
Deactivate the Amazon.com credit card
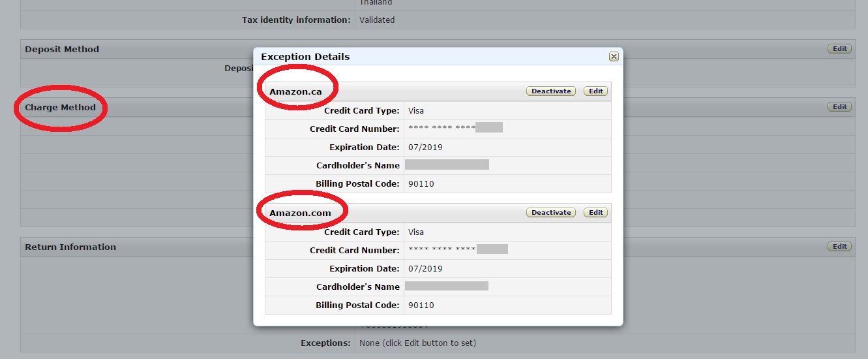click(551, 213)
